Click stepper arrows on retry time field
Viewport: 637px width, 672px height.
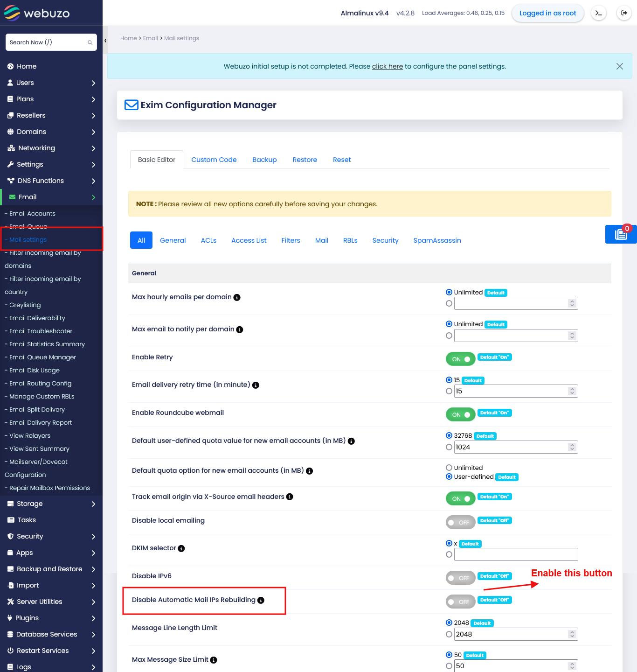572,391
